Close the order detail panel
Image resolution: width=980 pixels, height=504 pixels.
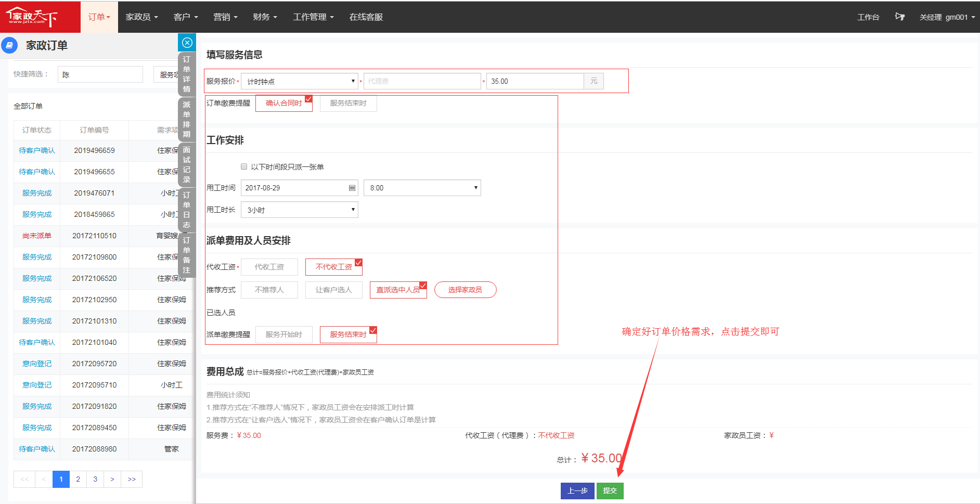pyautogui.click(x=187, y=43)
